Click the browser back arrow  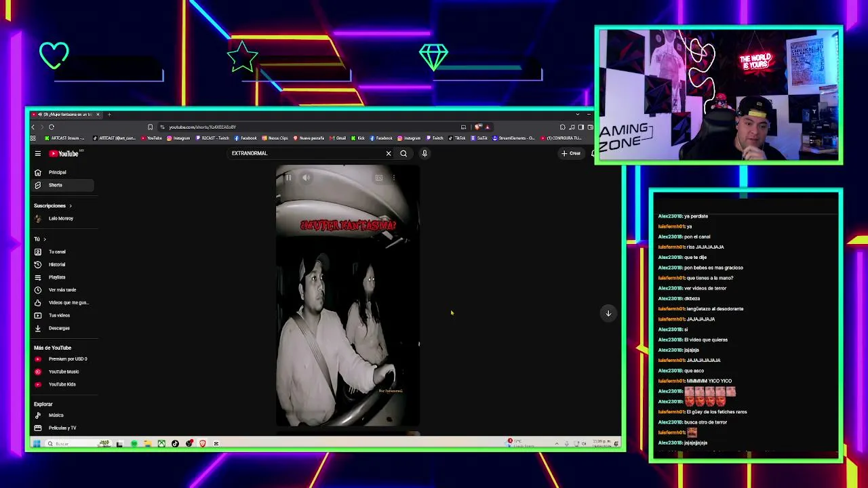(x=33, y=127)
